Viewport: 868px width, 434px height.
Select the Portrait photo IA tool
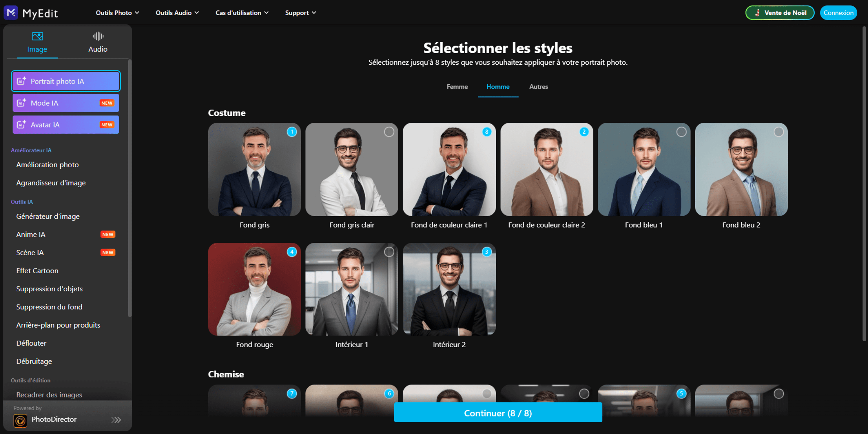(65, 81)
